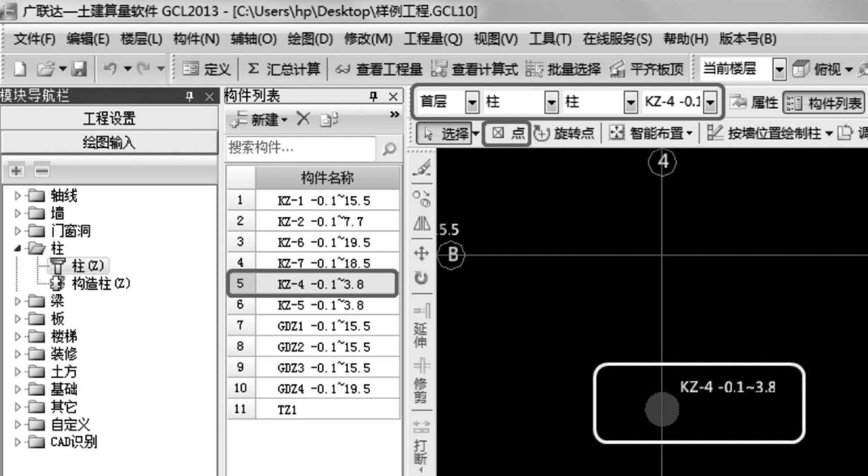Open the 工具(T) menu

click(550, 39)
